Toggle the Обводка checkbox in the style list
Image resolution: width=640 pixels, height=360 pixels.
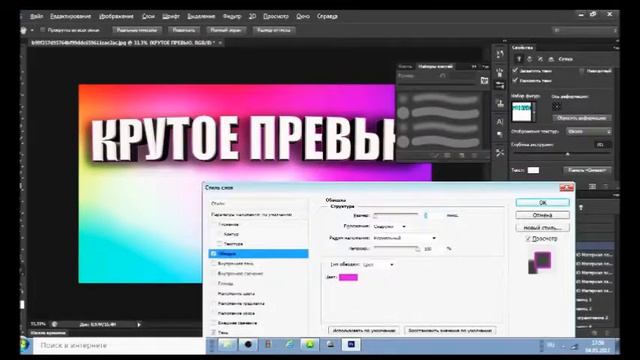coord(214,254)
